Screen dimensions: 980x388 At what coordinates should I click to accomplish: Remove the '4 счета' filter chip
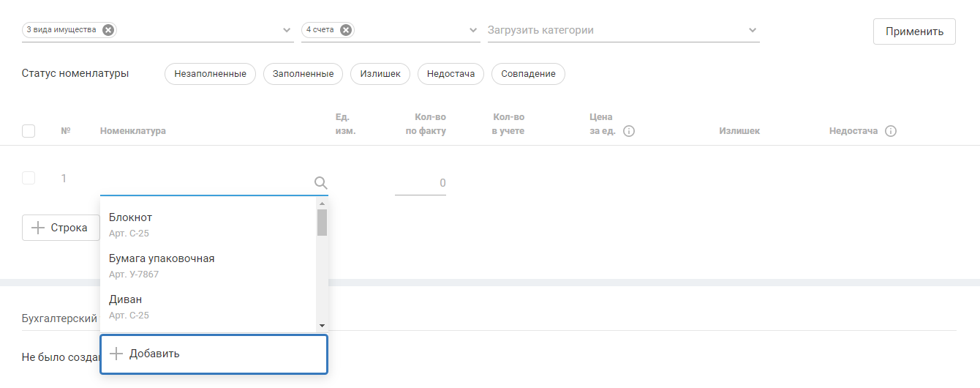pyautogui.click(x=346, y=30)
